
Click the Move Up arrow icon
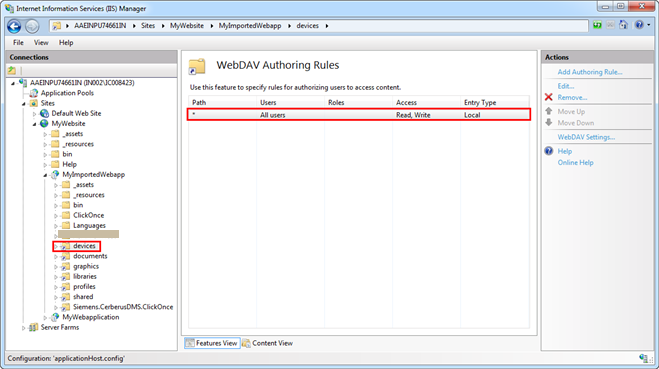click(548, 111)
